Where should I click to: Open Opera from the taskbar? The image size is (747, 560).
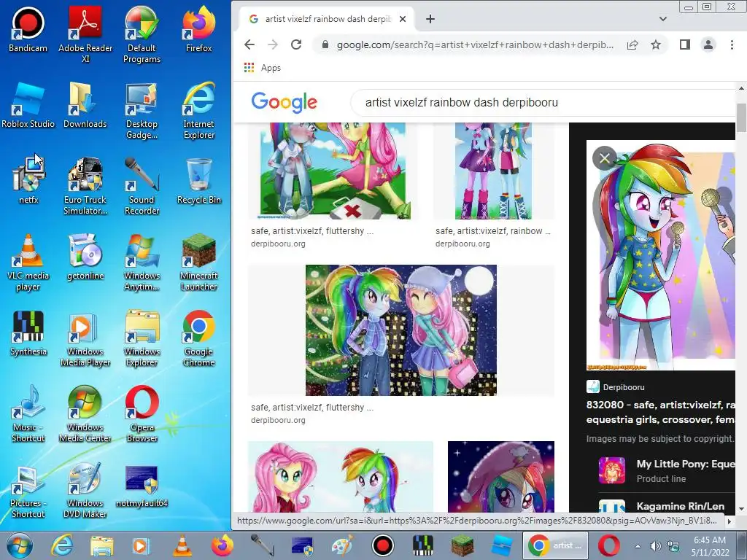click(609, 545)
